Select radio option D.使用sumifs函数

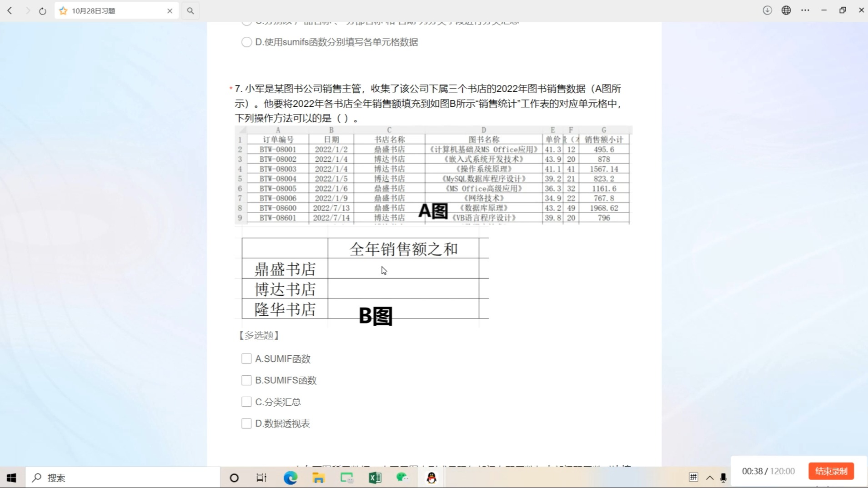coord(246,42)
